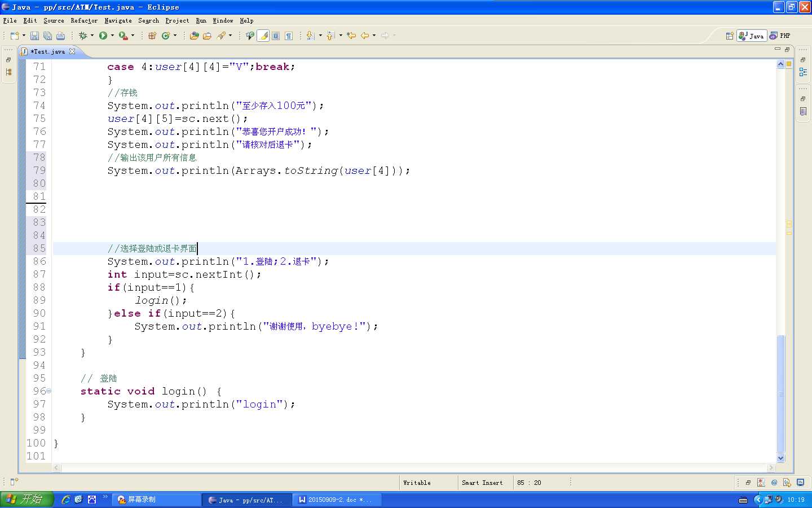Click the vertical scrollbar down arrow
This screenshot has height=508, width=812.
(x=781, y=458)
